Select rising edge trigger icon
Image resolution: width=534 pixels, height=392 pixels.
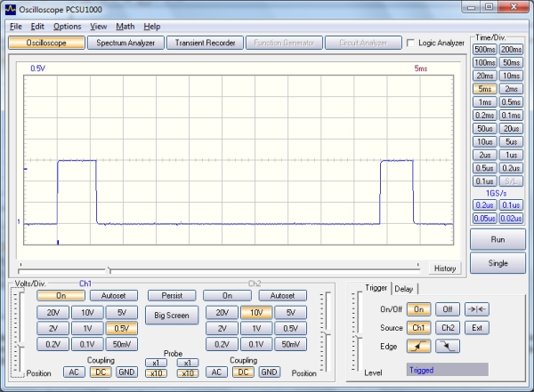tap(421, 345)
